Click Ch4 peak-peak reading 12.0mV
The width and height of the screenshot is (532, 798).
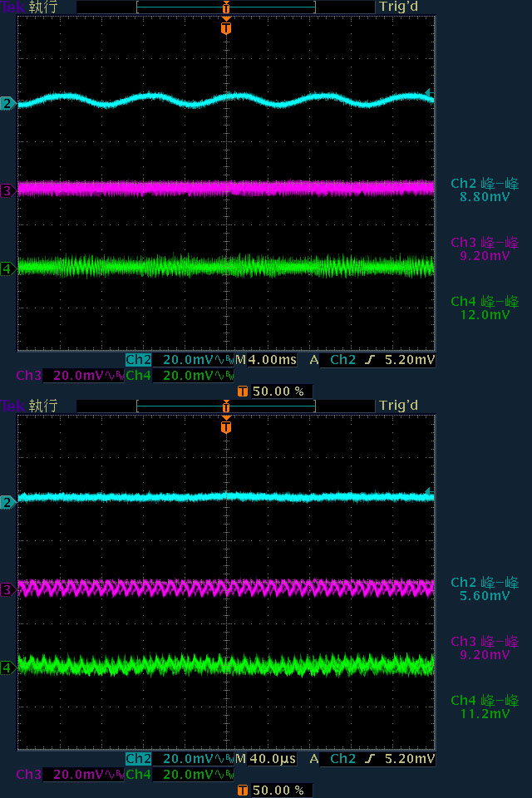(x=485, y=315)
